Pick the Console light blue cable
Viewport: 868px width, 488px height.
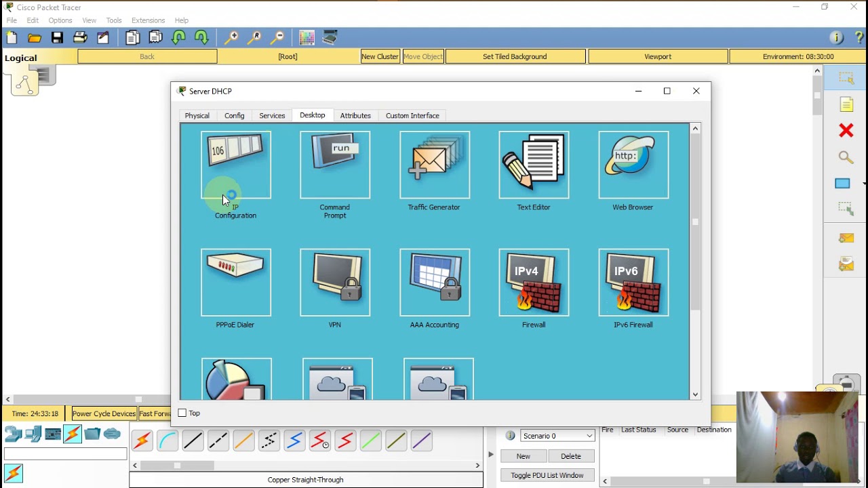(167, 441)
